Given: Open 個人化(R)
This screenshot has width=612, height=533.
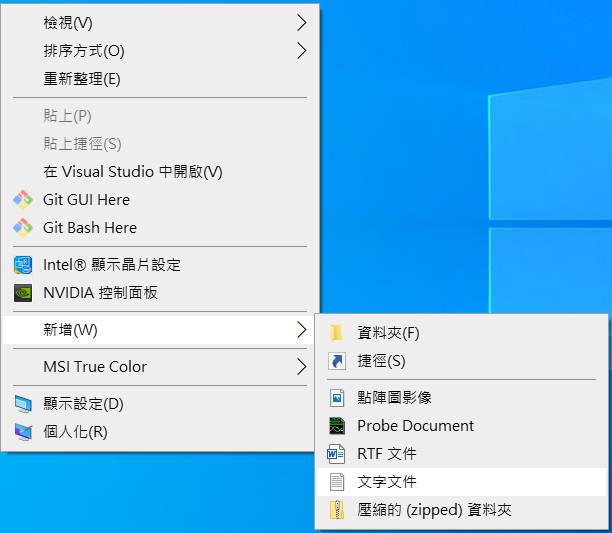Looking at the screenshot, I should coord(160,432).
